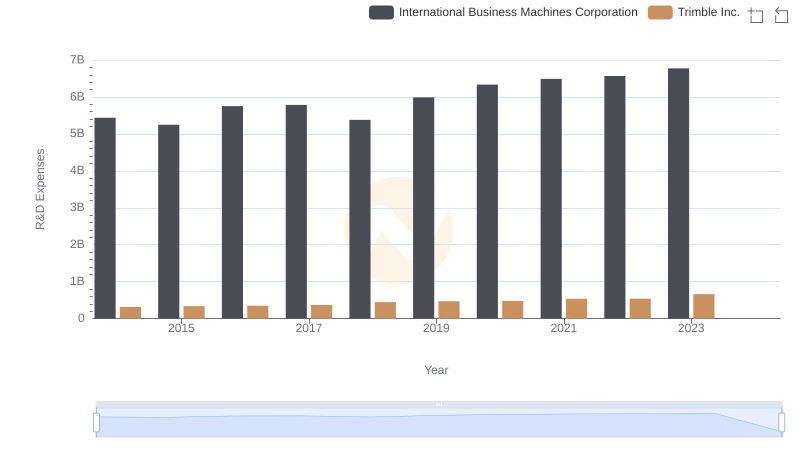Click the 2021 x-axis label
This screenshot has width=800, height=461.
coord(563,328)
